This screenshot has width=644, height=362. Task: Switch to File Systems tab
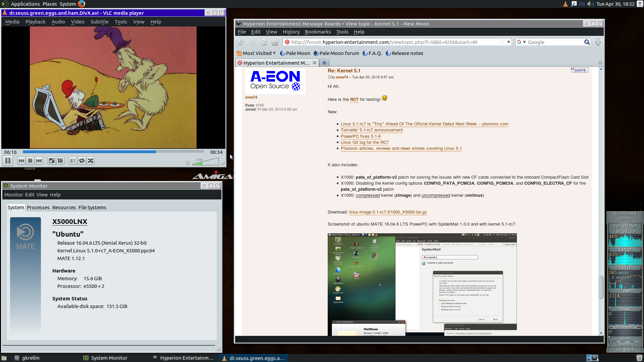(92, 207)
